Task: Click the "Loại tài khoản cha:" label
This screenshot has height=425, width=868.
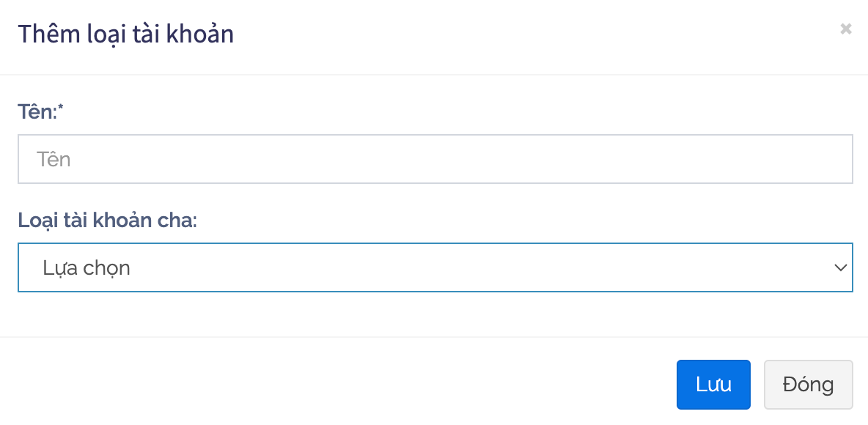Action: tap(108, 221)
